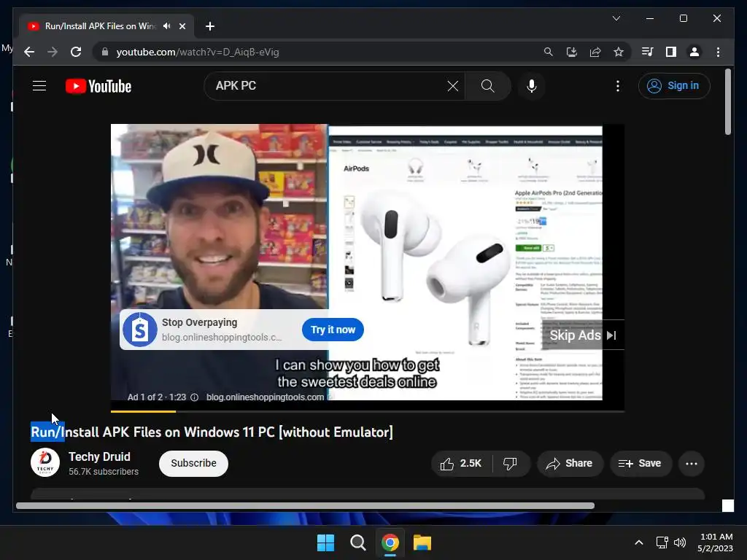Image resolution: width=747 pixels, height=560 pixels.
Task: Open Windows taskbar search
Action: (357, 542)
